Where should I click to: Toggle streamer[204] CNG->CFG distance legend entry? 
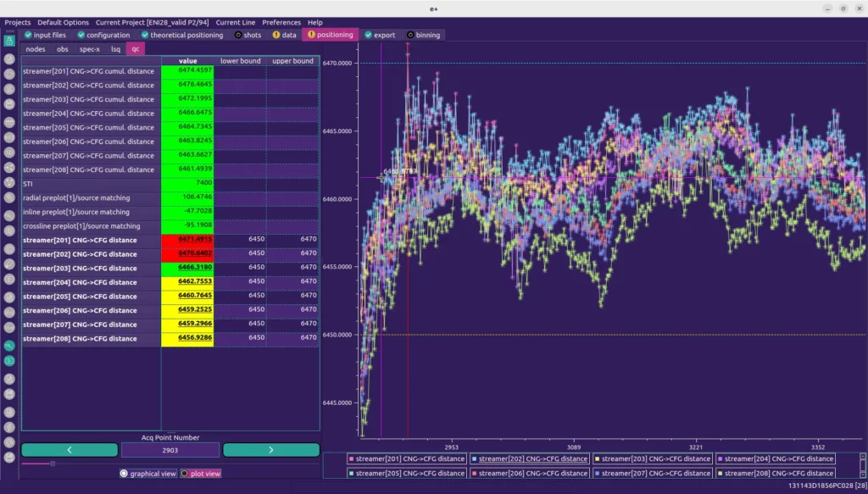(775, 459)
